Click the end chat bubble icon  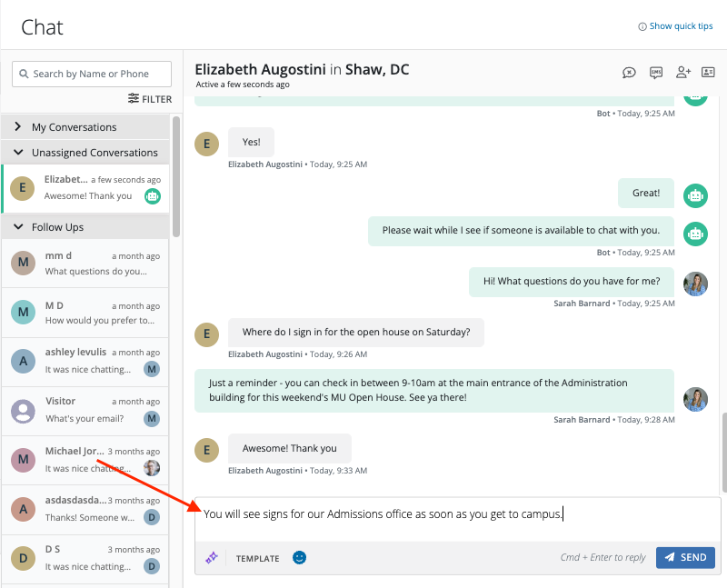(629, 73)
